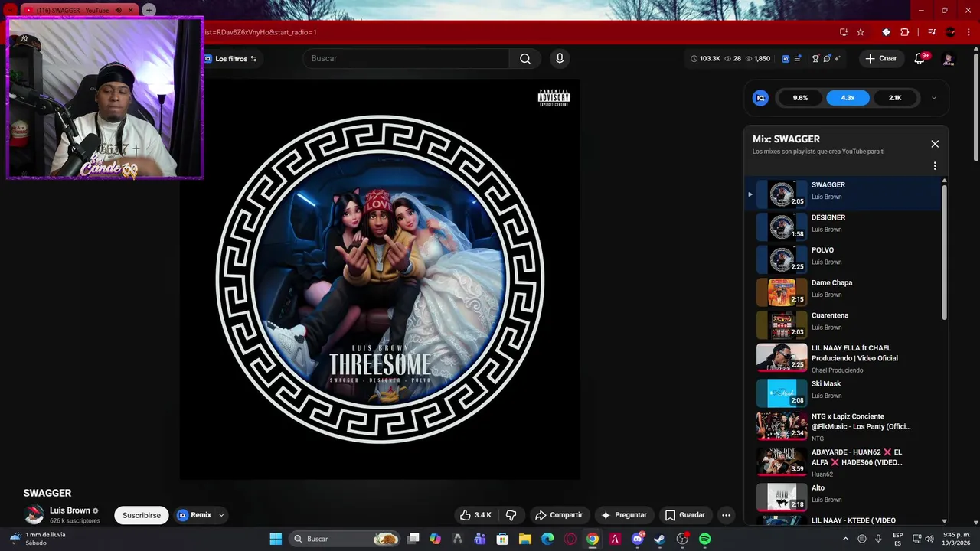Screen dimensions: 980x551
Task: Click the install app icon in address bar
Action: tap(844, 32)
